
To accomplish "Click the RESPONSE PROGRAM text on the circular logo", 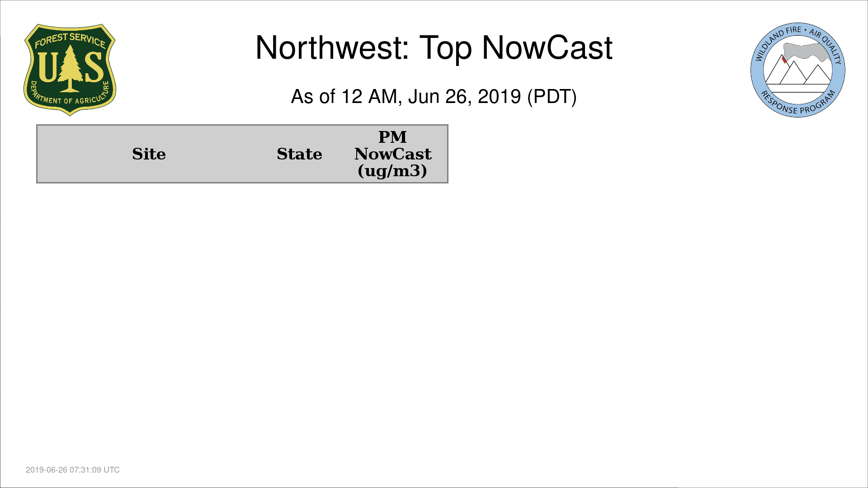I will 797,107.
